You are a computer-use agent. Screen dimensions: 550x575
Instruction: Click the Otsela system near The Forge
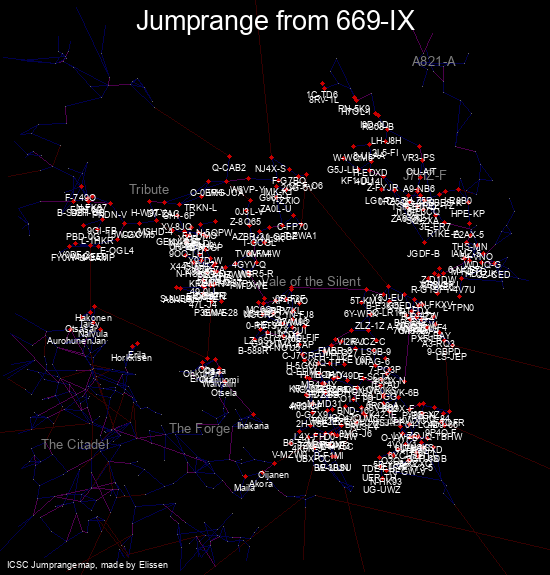[224, 393]
